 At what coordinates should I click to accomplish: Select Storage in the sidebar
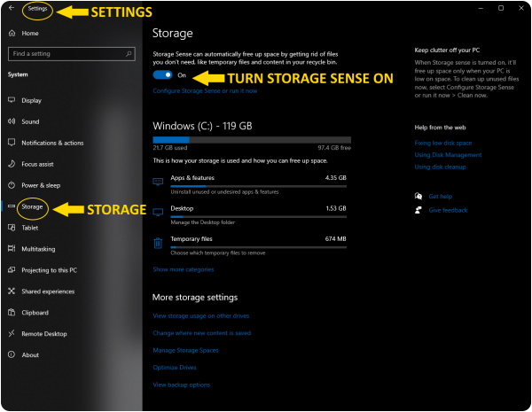coord(32,206)
